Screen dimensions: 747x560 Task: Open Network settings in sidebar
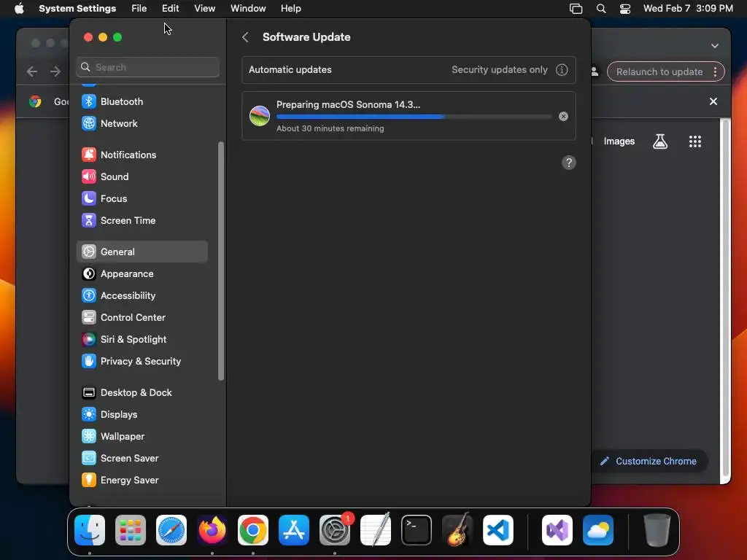(142, 123)
